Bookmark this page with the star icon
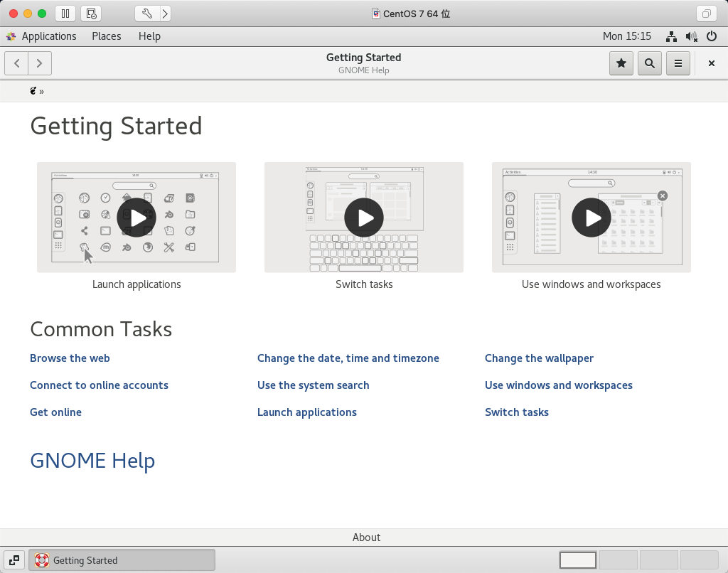 pyautogui.click(x=621, y=63)
